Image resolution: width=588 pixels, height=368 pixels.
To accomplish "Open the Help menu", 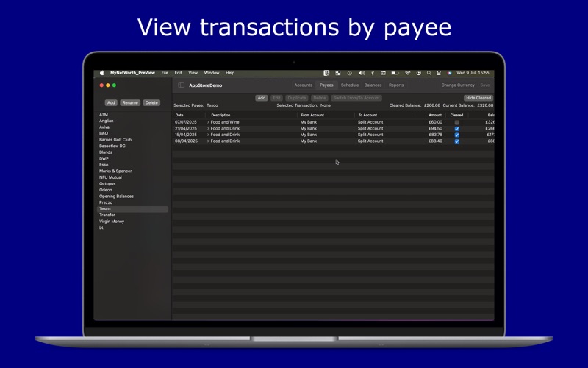I will point(230,73).
